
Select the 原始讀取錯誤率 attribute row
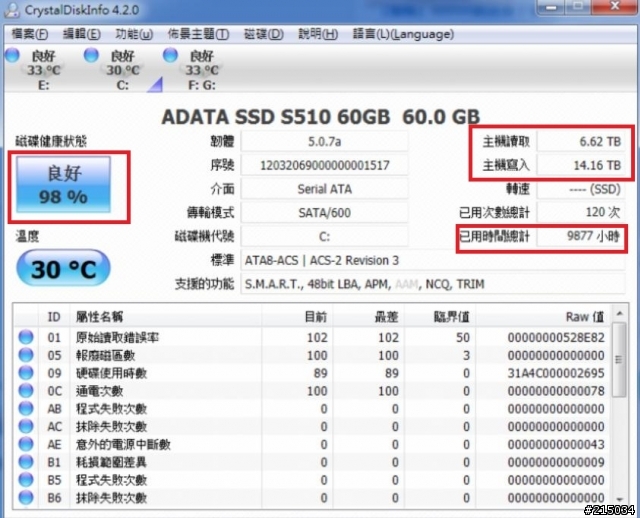pos(312,338)
